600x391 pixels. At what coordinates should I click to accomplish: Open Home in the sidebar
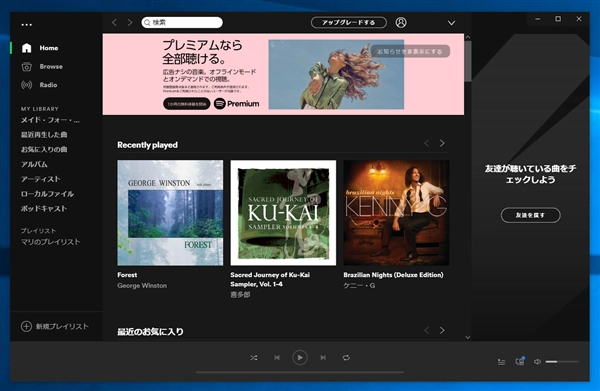[x=49, y=48]
